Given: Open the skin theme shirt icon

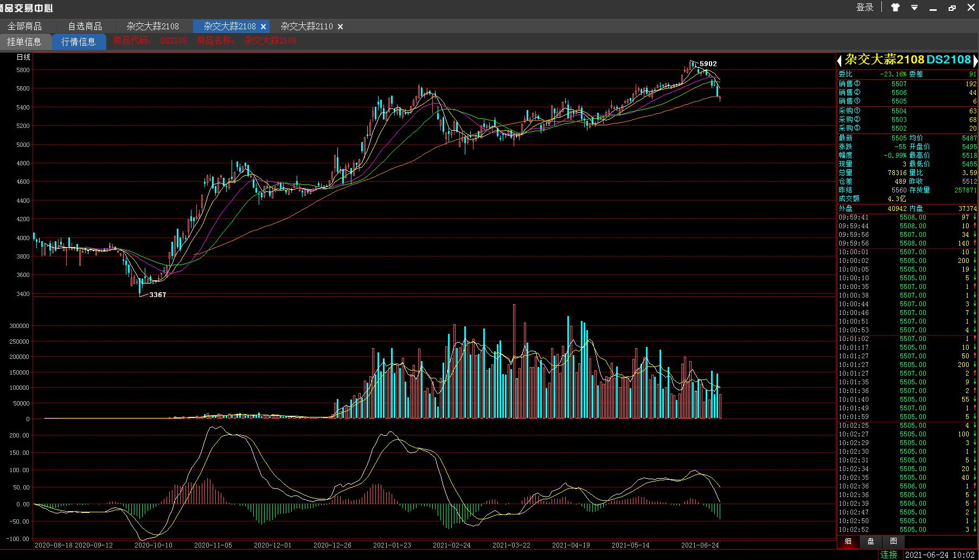Looking at the screenshot, I should [895, 8].
